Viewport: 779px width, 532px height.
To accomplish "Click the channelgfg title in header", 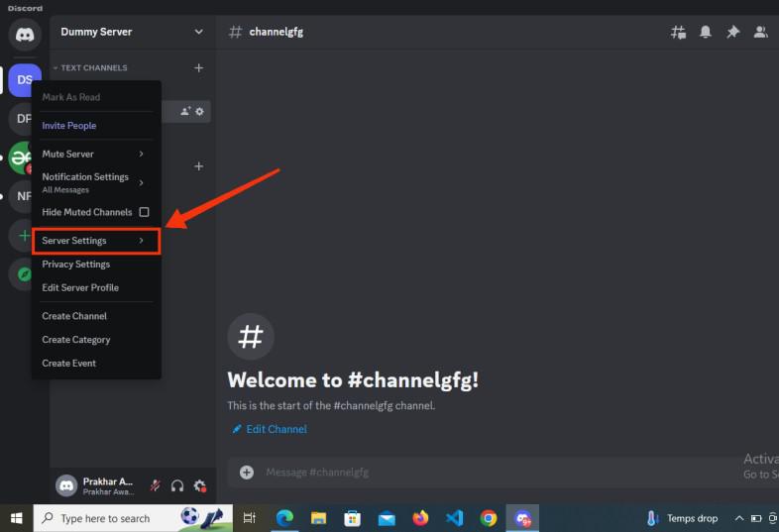I will 277,32.
